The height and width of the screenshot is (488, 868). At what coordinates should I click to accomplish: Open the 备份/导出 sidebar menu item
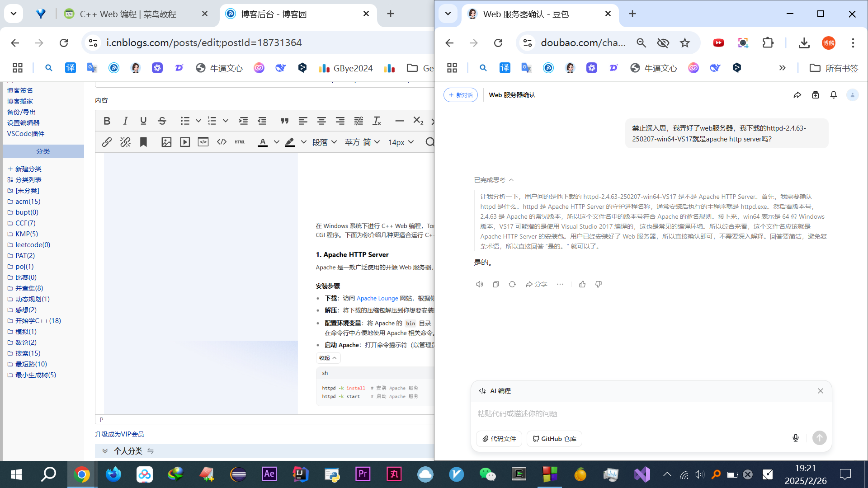click(x=21, y=112)
